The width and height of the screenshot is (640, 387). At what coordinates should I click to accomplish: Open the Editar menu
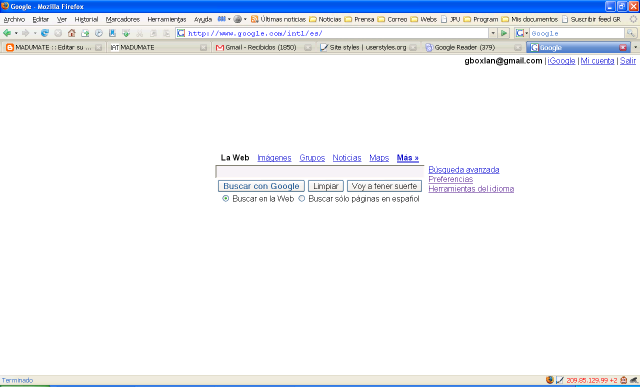pyautogui.click(x=41, y=19)
